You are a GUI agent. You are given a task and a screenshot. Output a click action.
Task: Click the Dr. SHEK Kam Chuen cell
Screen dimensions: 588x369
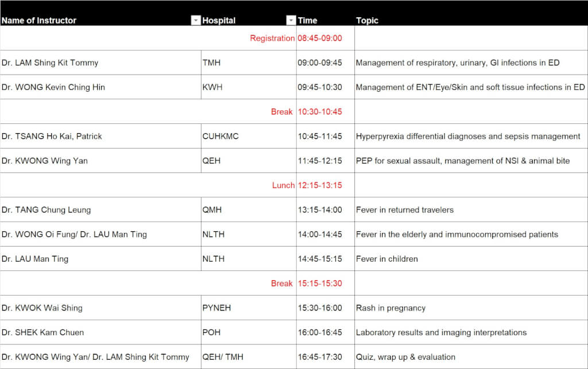42,332
